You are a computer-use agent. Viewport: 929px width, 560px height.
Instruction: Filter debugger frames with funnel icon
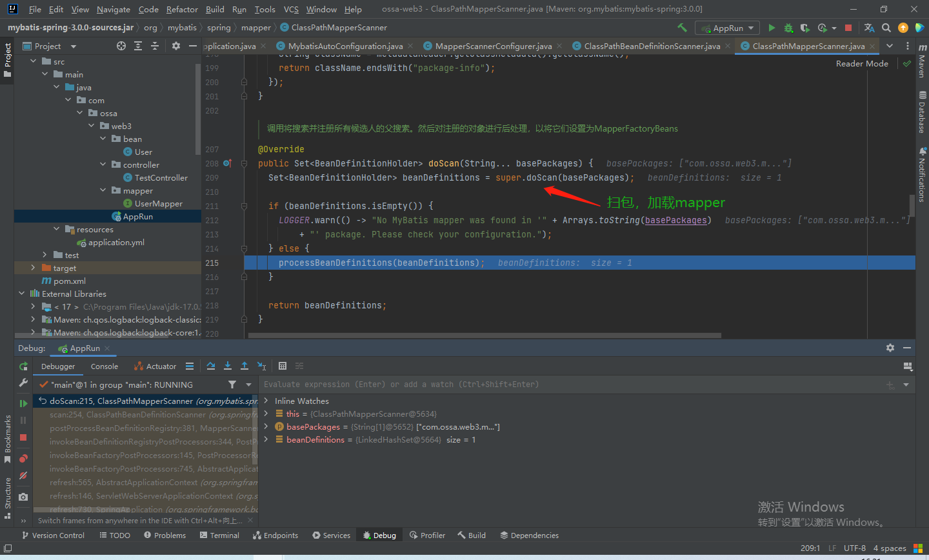[232, 385]
